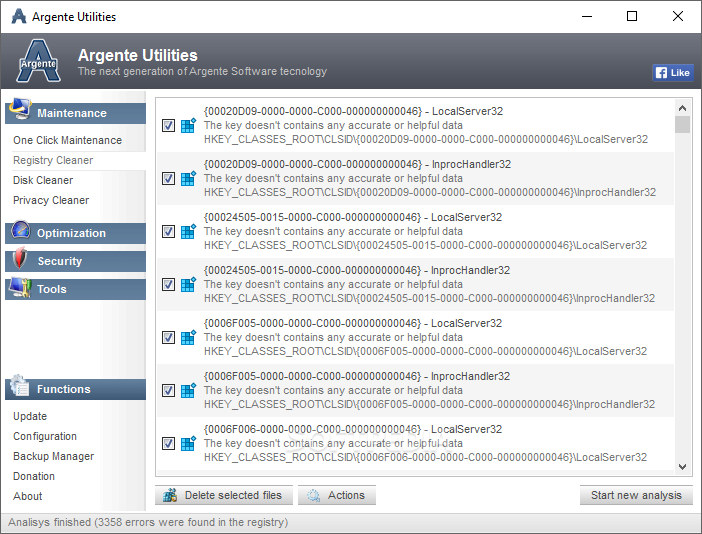
Task: Click the scroll up arrow in the results list
Action: (x=682, y=108)
